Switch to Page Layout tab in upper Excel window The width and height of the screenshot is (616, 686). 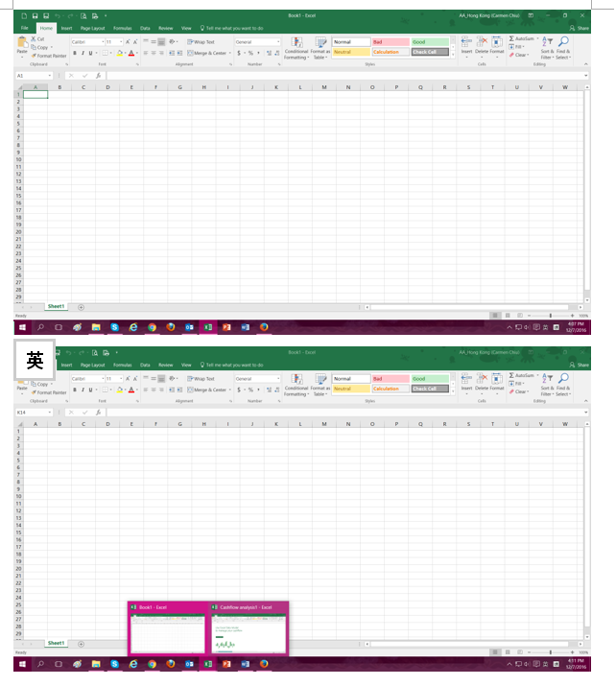[x=92, y=28]
